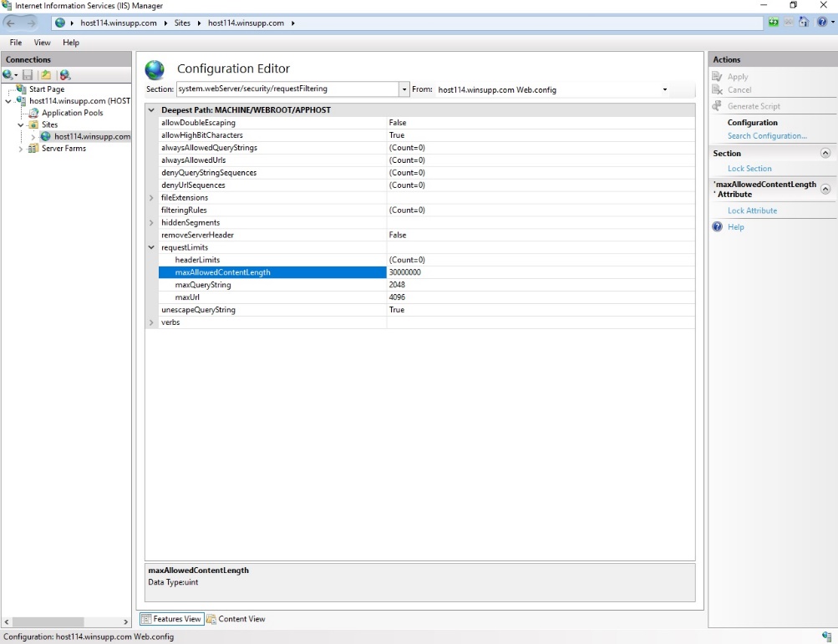The height and width of the screenshot is (644, 838).
Task: Click the maxQueryString value 2048
Action: coord(397,285)
